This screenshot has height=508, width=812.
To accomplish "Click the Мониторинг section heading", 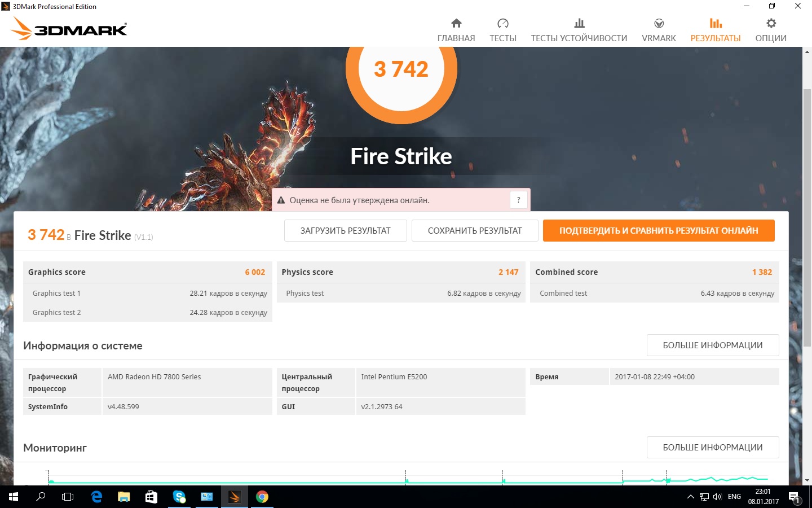I will point(55,448).
